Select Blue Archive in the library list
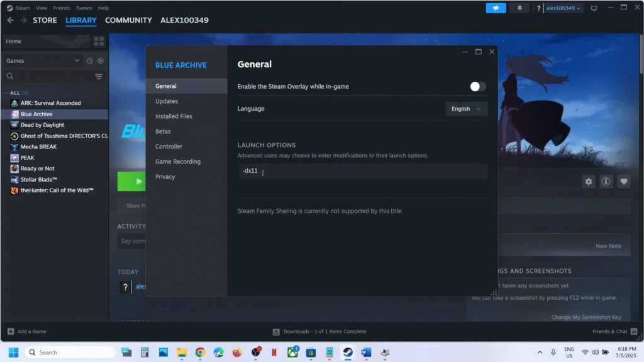Viewport: 644px width, 362px height. (55, 114)
